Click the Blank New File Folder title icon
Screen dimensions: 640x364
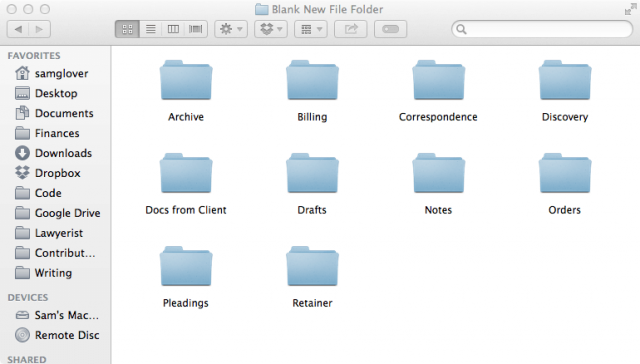[x=262, y=9]
